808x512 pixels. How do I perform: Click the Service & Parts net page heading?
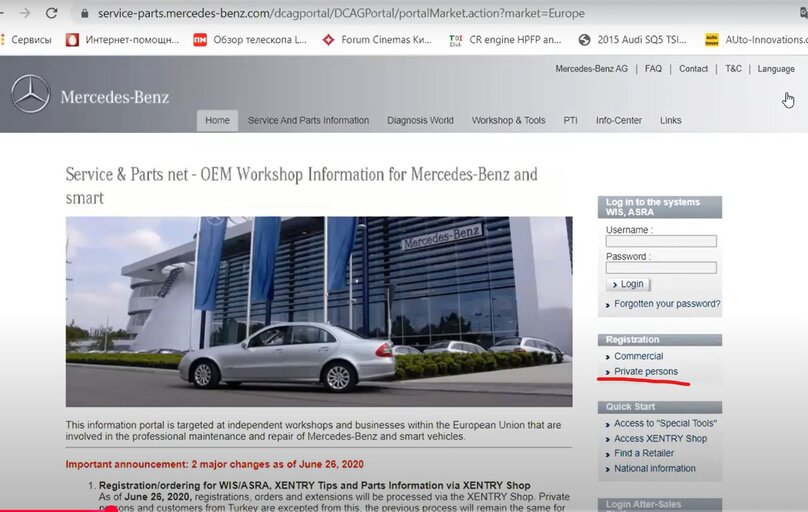point(301,186)
